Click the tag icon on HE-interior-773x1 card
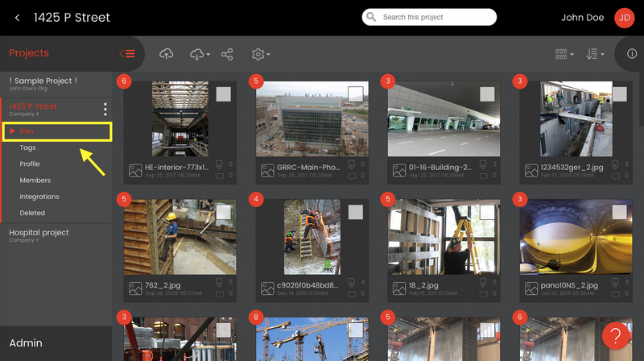This screenshot has width=644, height=361. tap(219, 164)
